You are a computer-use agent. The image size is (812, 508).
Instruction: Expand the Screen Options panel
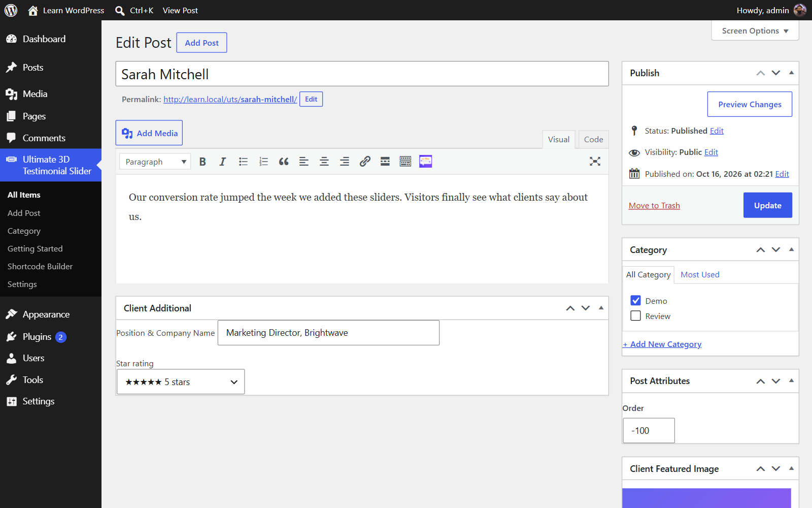point(755,30)
